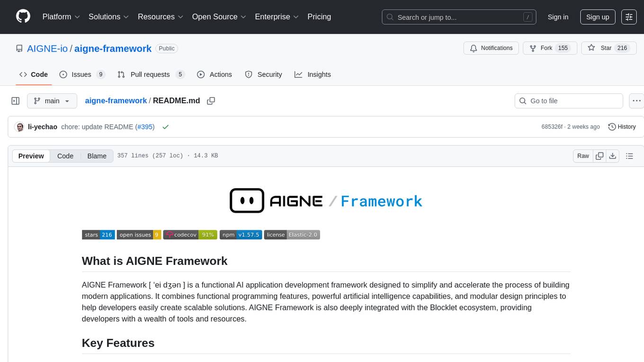Open the Security tab
644x362 pixels.
pos(263,74)
